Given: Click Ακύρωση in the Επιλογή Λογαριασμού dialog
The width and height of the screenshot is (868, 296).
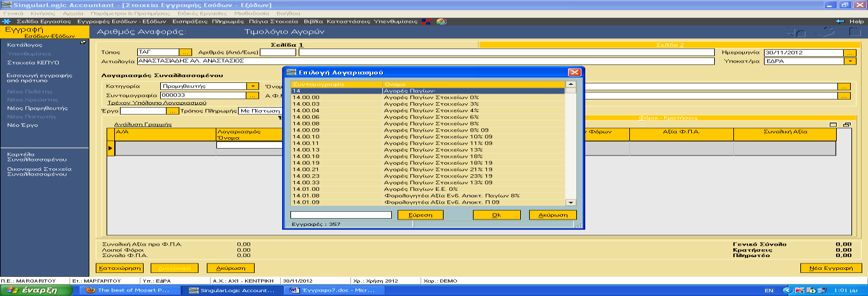Looking at the screenshot, I should 553,215.
